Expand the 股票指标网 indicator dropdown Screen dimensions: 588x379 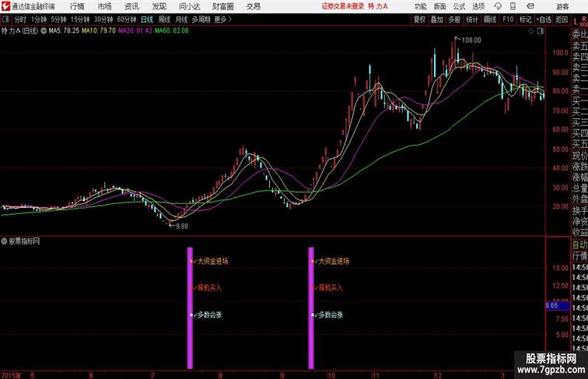point(4,241)
